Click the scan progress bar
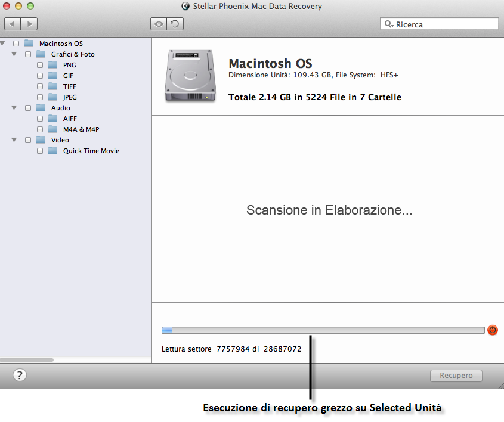Screen dimensions: 504x422 [323, 330]
